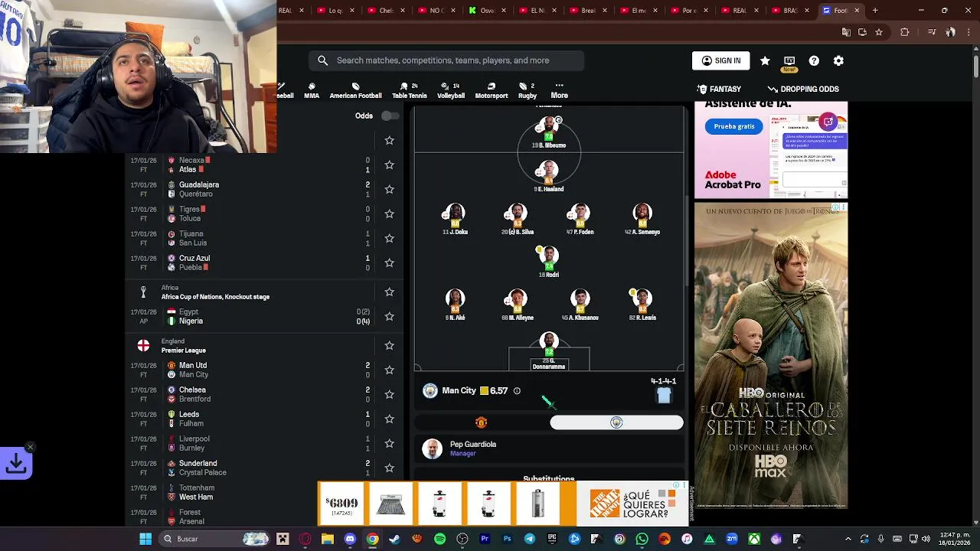Screen dimensions: 980x551
Task: Select the Rugby sport
Action: coord(528,90)
